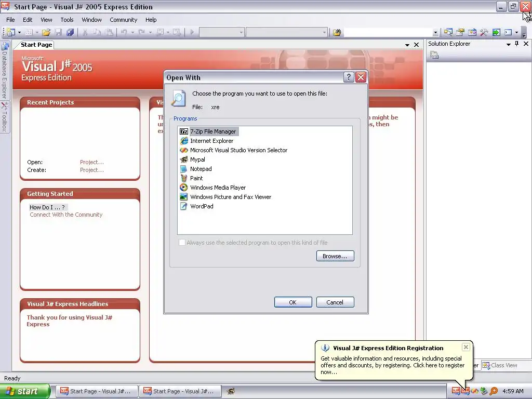532x399 pixels.
Task: Click the Copy toolbar icon
Action: click(97, 32)
